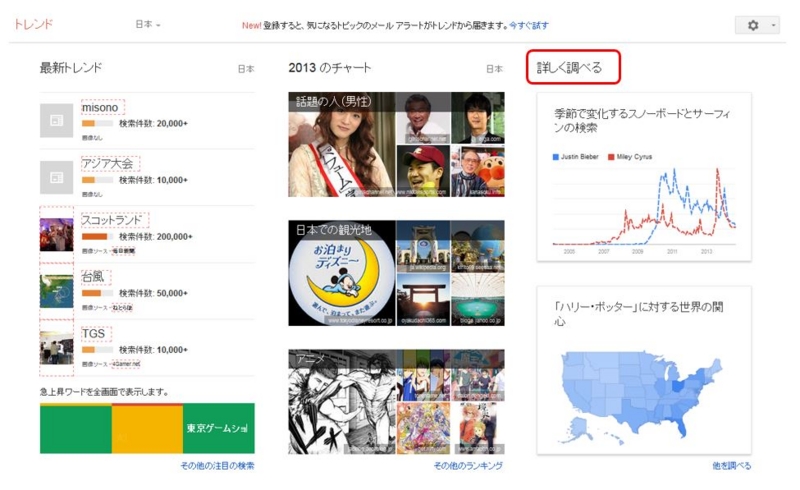Open the スコットランド trend entry
Viewport: 800px width, 490px height.
112,220
